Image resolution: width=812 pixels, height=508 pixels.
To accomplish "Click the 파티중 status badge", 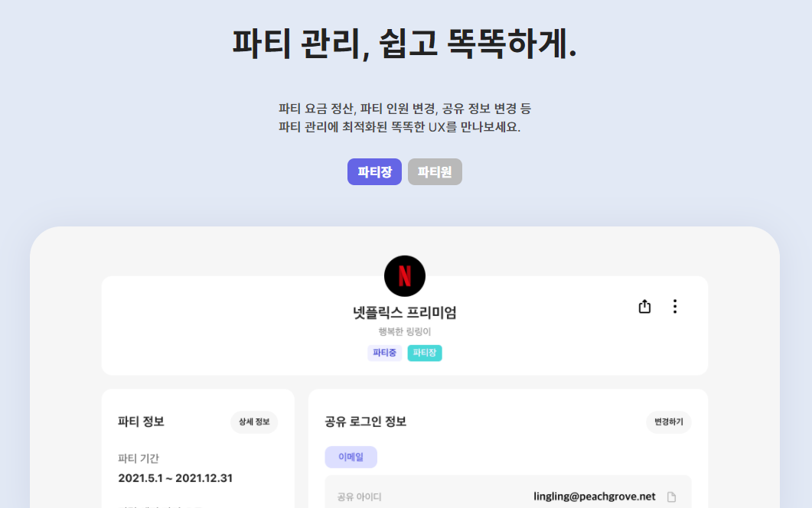I will [385, 353].
